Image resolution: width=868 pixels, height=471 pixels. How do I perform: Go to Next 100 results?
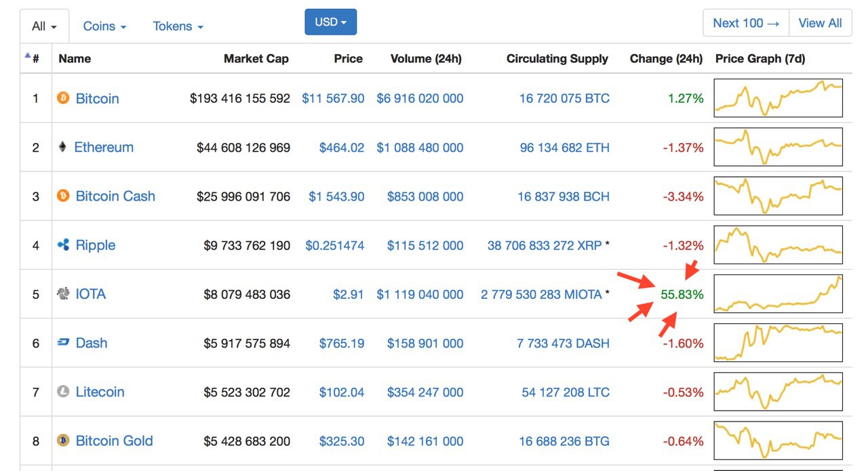[746, 23]
